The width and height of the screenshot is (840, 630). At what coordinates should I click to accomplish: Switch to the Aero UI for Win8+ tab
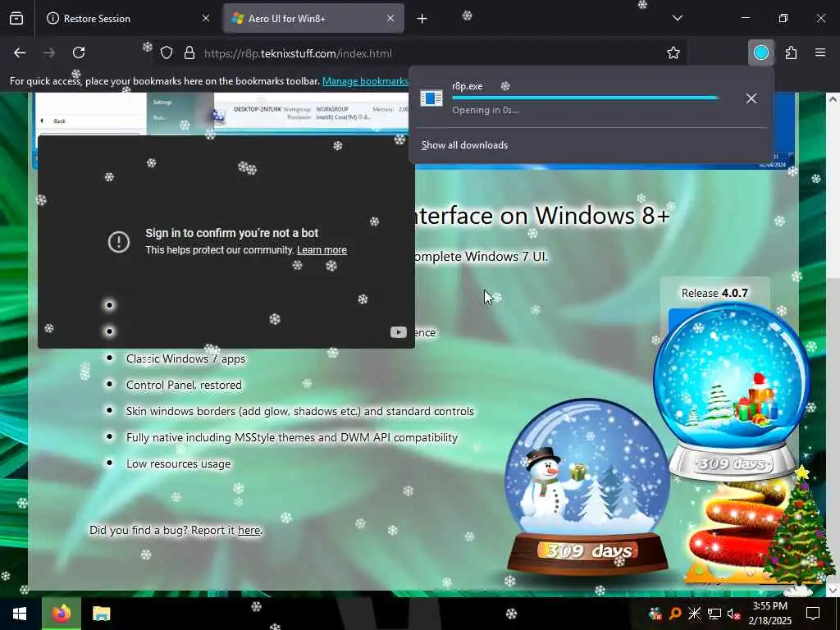coord(313,18)
